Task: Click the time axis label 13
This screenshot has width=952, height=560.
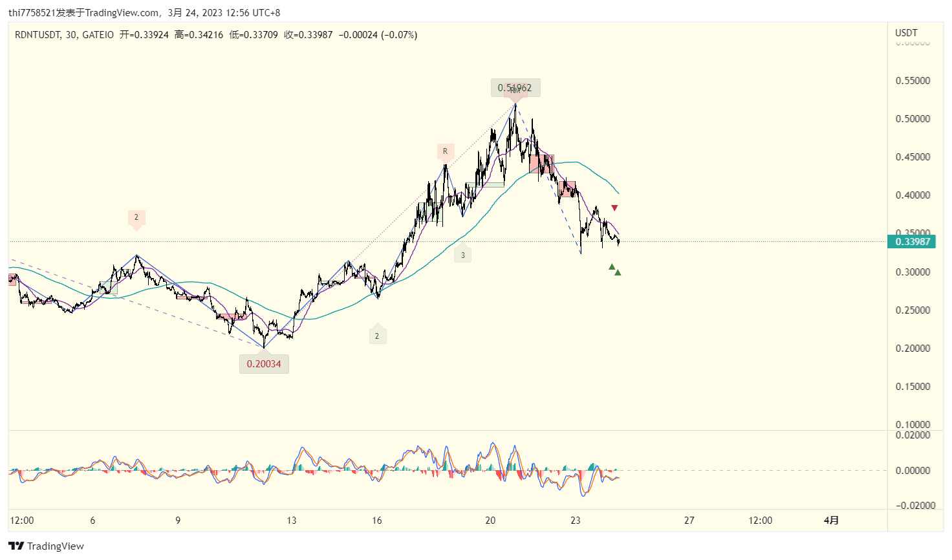Action: tap(292, 521)
